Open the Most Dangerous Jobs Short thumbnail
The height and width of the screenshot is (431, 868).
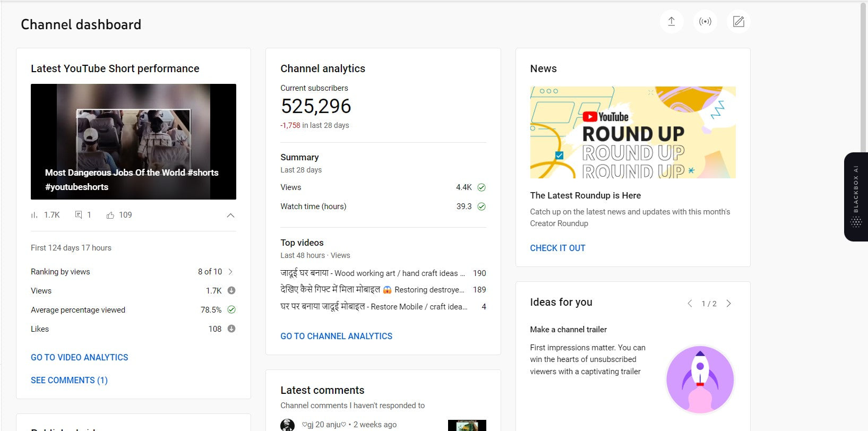(133, 142)
